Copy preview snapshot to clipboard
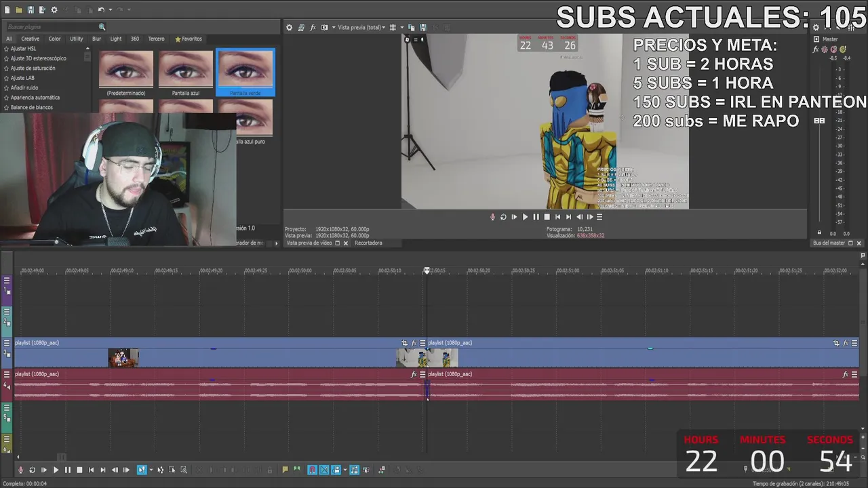868x488 pixels. 412,27
